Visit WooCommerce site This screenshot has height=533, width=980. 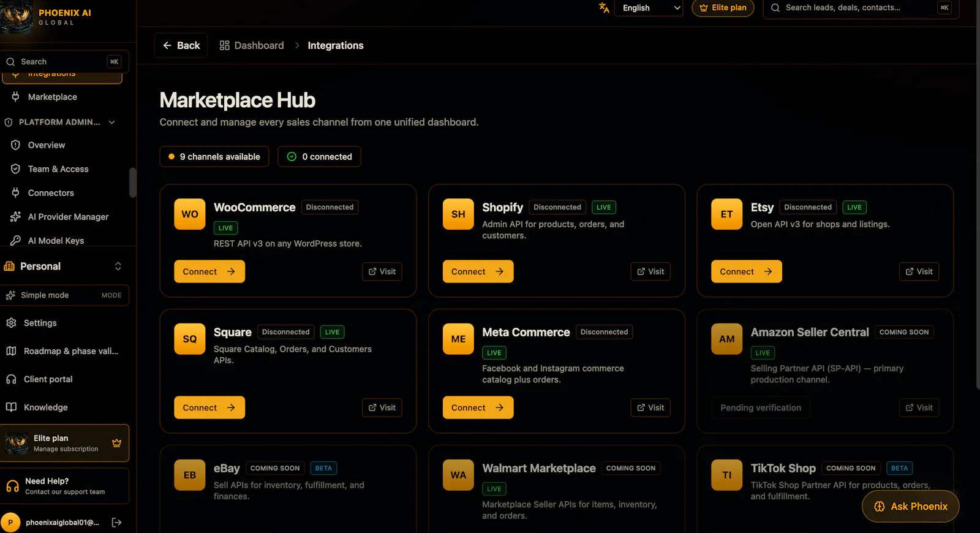tap(382, 271)
